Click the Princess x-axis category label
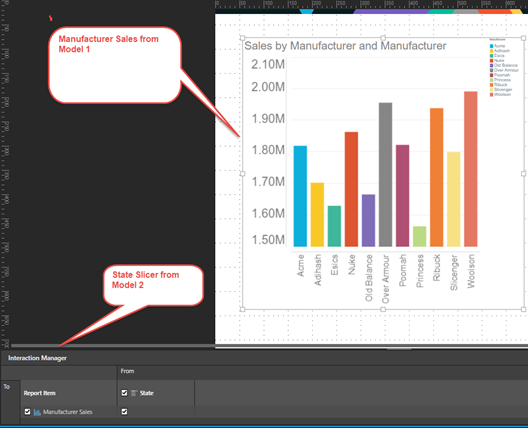This screenshot has width=528, height=428. [x=420, y=271]
